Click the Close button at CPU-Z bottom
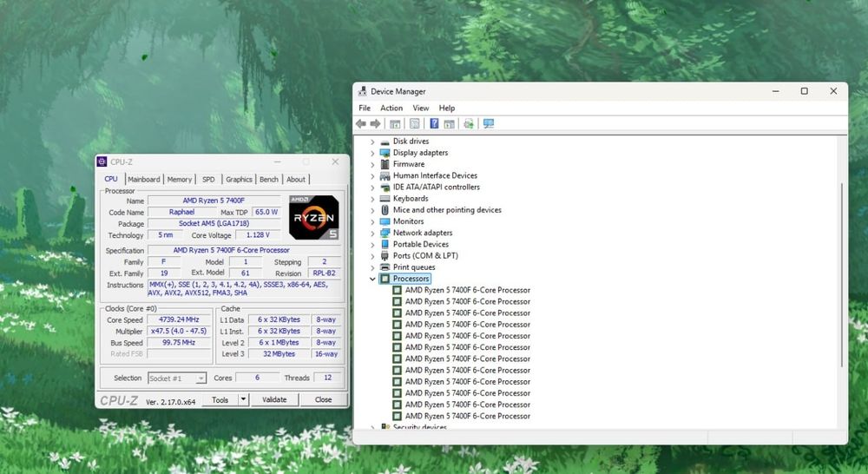 [323, 399]
